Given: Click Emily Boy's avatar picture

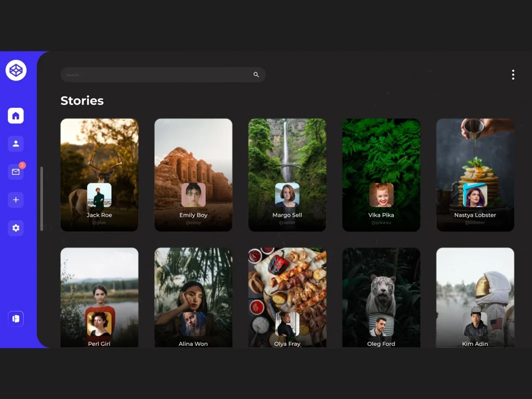Looking at the screenshot, I should click(x=194, y=195).
